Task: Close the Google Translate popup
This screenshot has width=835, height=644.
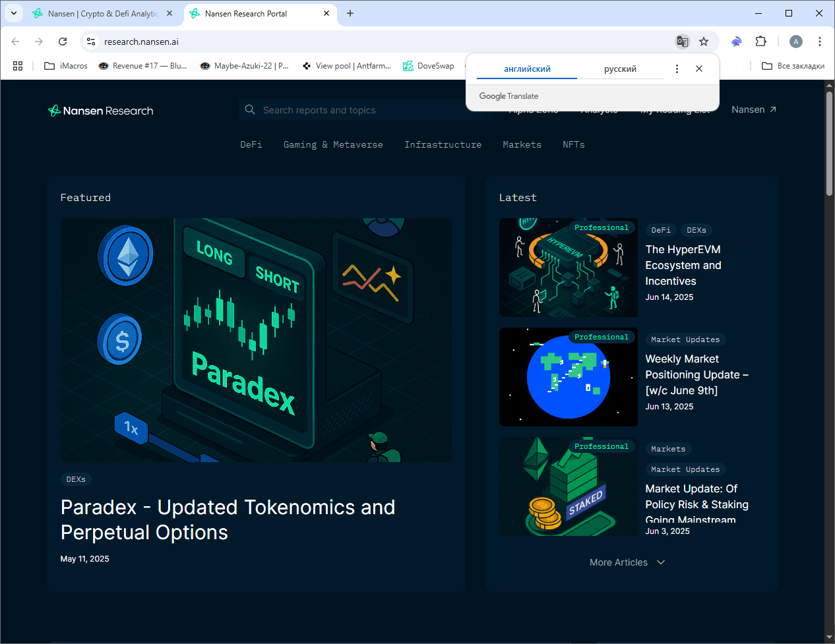Action: point(699,69)
